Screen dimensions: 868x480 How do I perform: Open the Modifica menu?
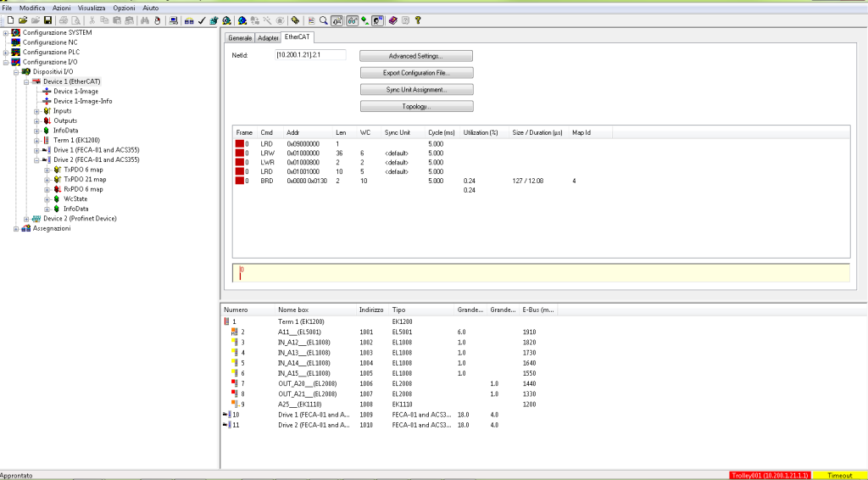pos(32,8)
